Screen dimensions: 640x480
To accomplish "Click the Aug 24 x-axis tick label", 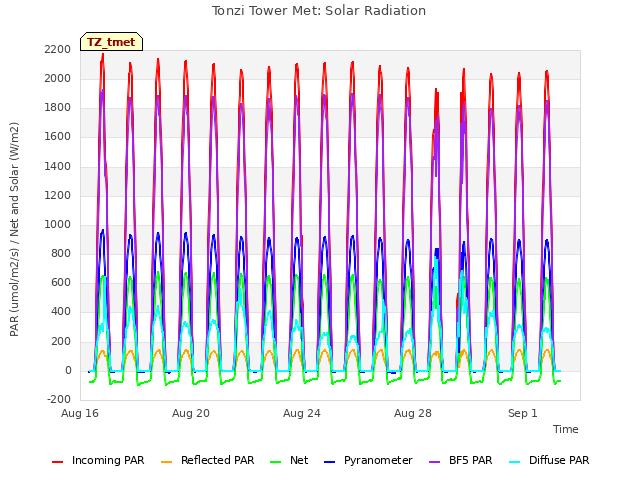I will pos(302,413).
